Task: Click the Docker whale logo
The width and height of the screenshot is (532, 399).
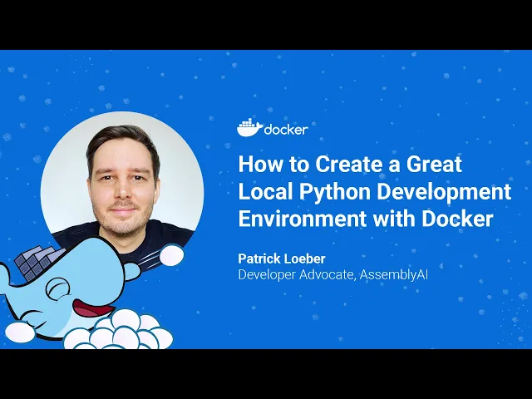Action: coord(249,127)
